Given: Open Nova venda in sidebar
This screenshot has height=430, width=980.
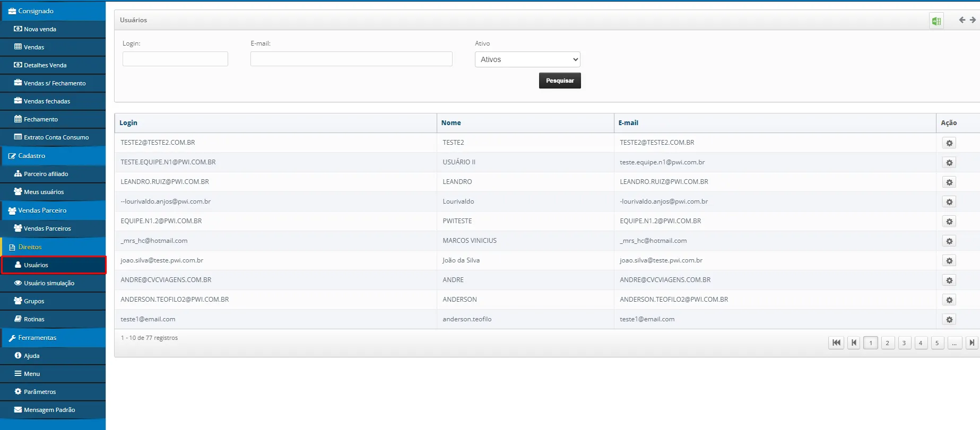Looking at the screenshot, I should pos(40,29).
